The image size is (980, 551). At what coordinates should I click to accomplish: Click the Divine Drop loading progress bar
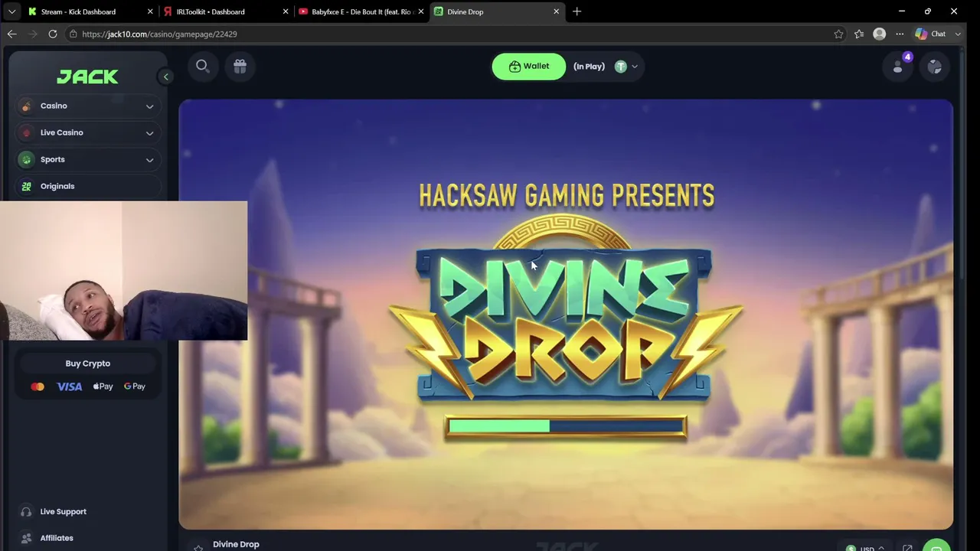(x=566, y=426)
